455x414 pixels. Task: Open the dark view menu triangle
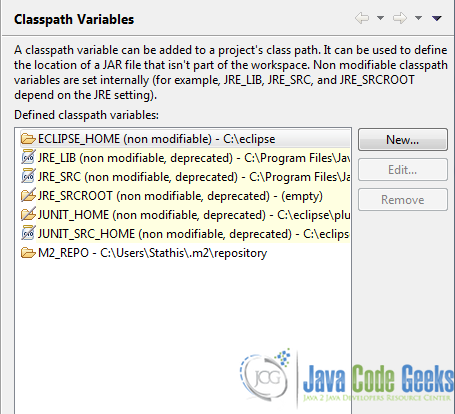pos(437,18)
